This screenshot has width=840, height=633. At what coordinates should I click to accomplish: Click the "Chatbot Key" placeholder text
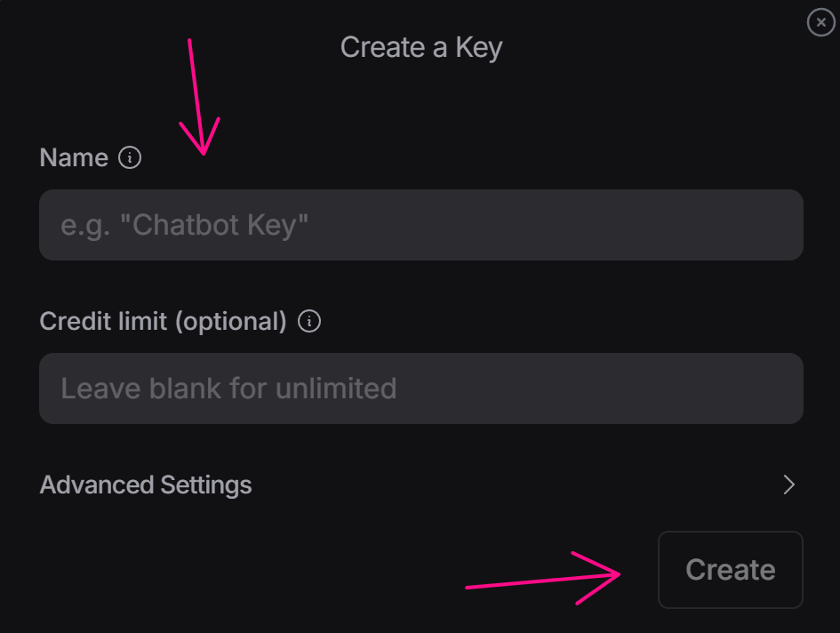(185, 225)
